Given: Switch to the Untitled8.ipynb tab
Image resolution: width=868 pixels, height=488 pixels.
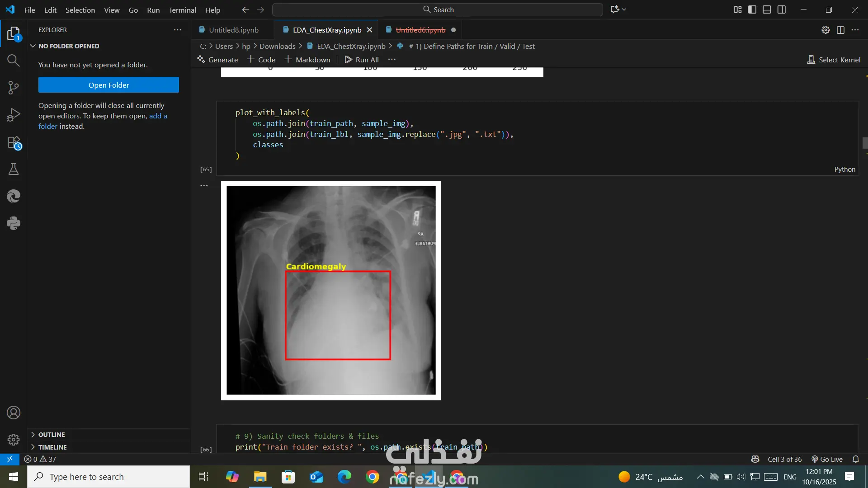Looking at the screenshot, I should click(233, 30).
